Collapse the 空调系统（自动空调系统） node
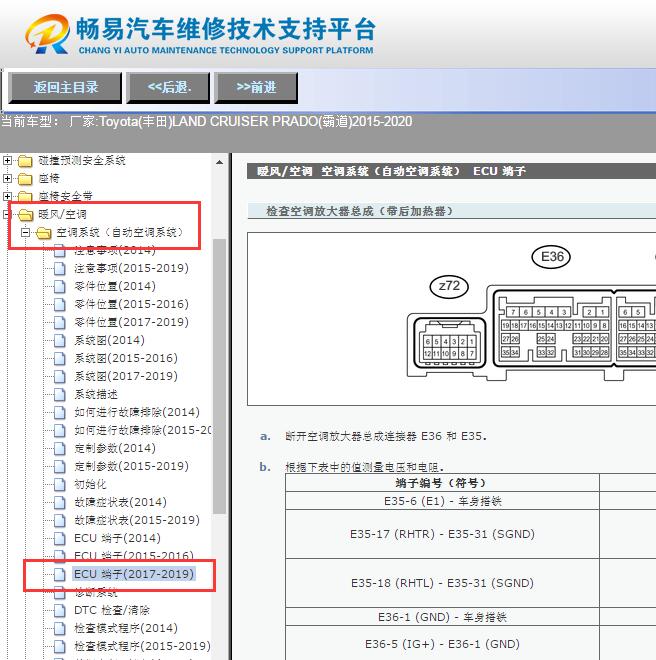 click(x=25, y=232)
